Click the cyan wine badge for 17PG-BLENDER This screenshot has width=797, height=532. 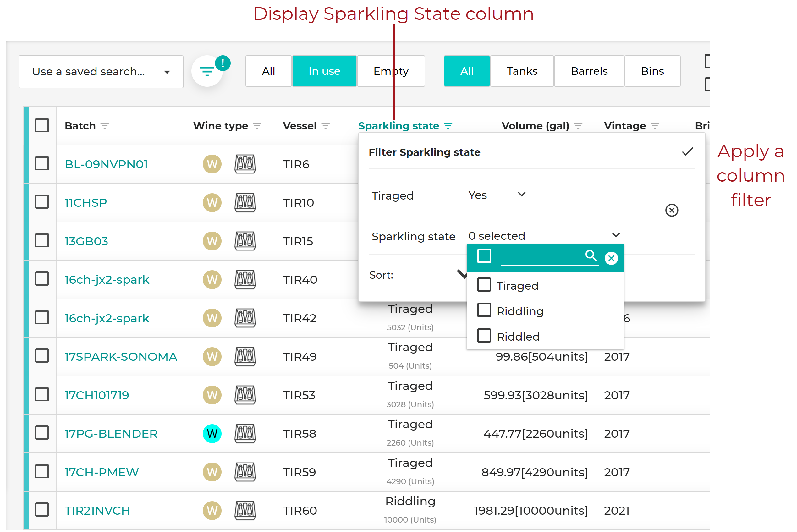click(212, 434)
